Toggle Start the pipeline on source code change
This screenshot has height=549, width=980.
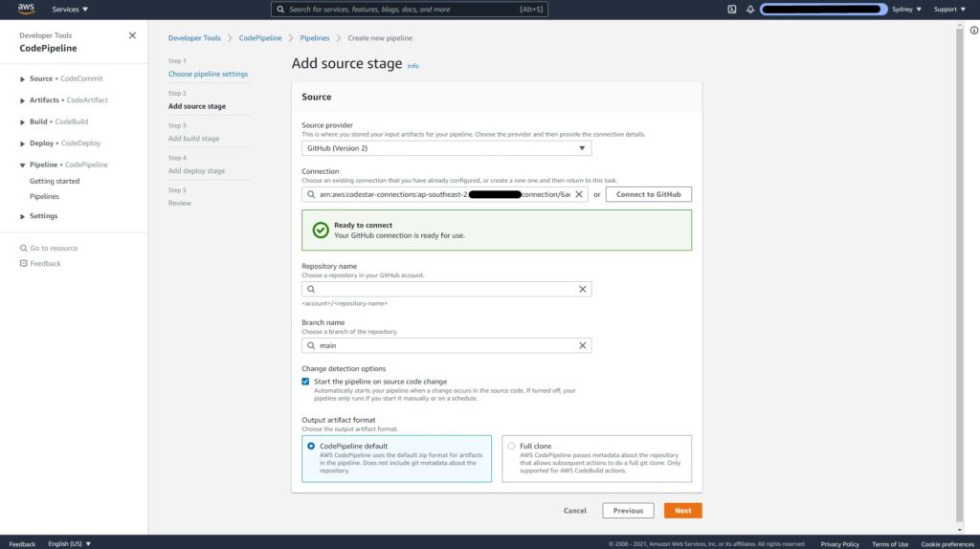pyautogui.click(x=305, y=382)
